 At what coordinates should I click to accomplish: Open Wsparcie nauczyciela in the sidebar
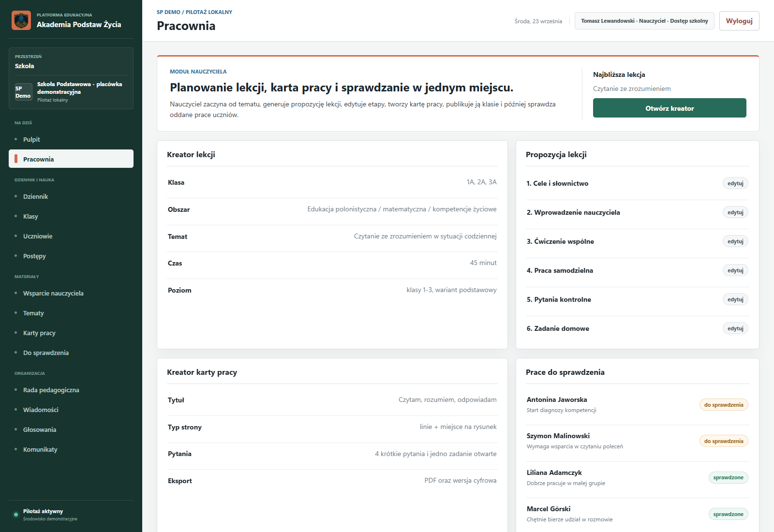[x=71, y=293]
